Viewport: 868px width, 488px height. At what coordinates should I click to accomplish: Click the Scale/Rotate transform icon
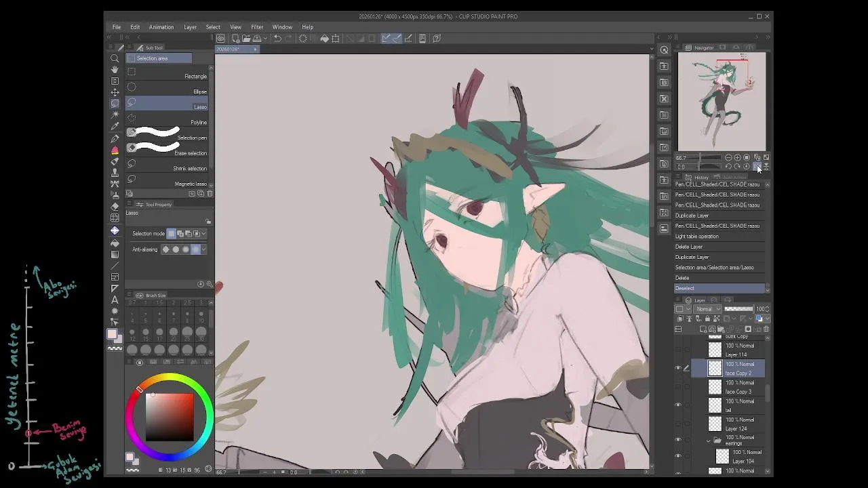coord(336,39)
